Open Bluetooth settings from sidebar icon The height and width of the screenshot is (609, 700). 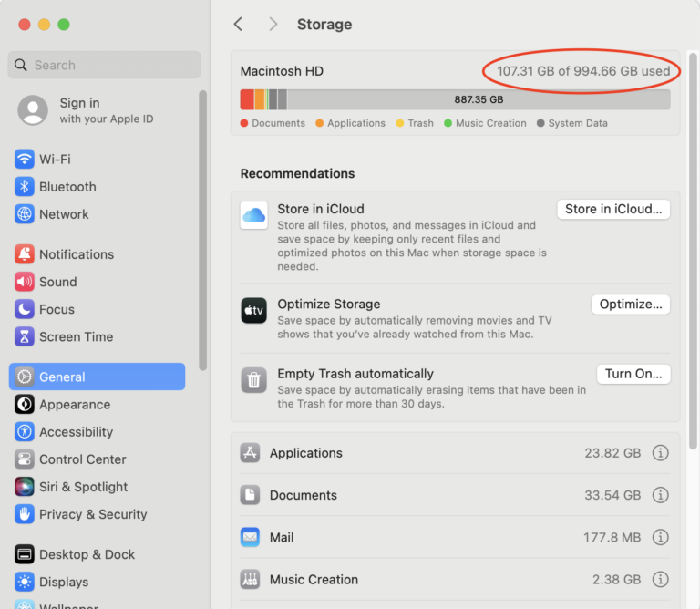[x=25, y=187]
